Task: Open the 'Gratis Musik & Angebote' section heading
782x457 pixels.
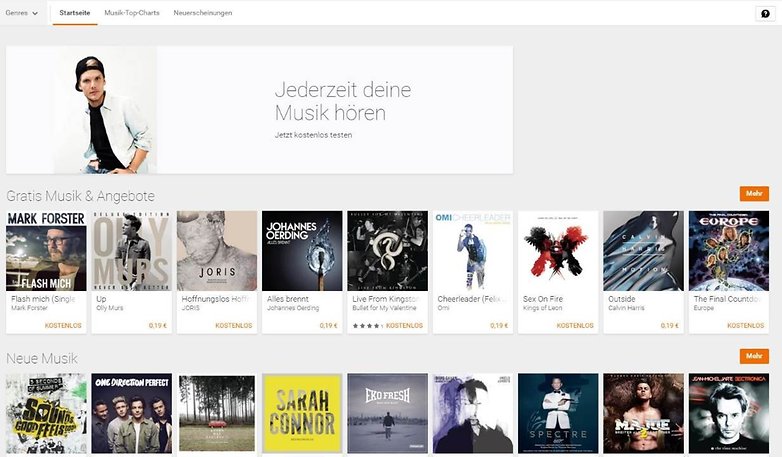Action: click(x=80, y=196)
